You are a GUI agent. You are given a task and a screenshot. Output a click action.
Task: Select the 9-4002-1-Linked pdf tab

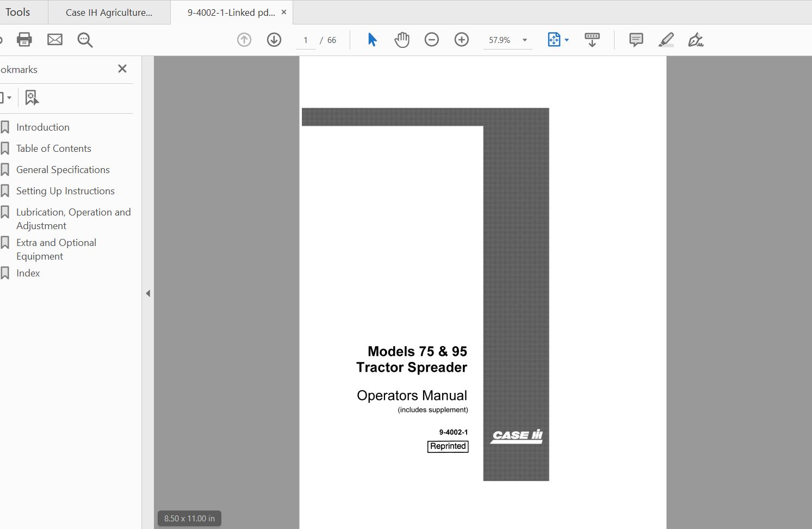231,13
